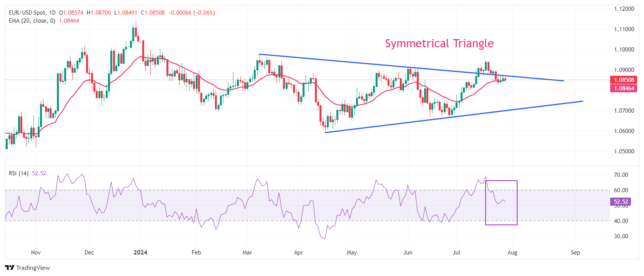Click the 30.00 RSI axis level

click(621, 236)
